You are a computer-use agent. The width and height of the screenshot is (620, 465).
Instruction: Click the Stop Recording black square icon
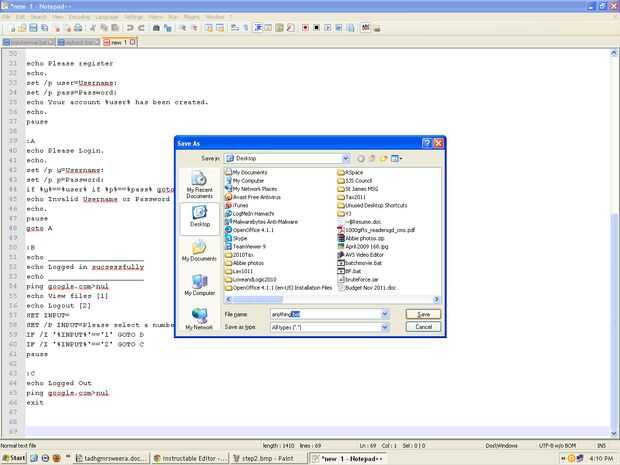[316, 28]
